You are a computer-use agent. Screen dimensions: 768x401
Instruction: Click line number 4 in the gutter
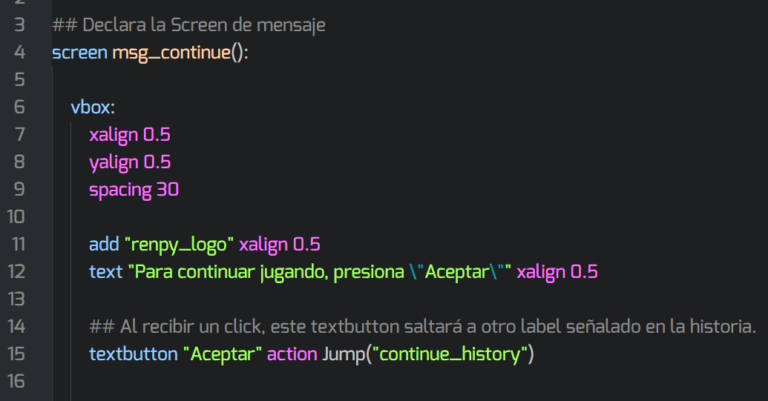coord(19,52)
